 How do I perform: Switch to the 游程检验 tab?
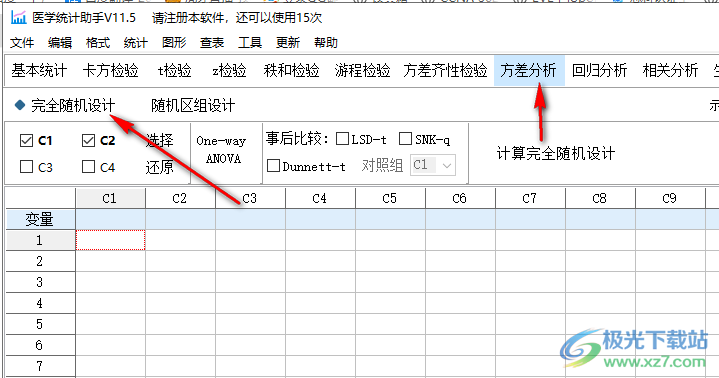tap(363, 71)
